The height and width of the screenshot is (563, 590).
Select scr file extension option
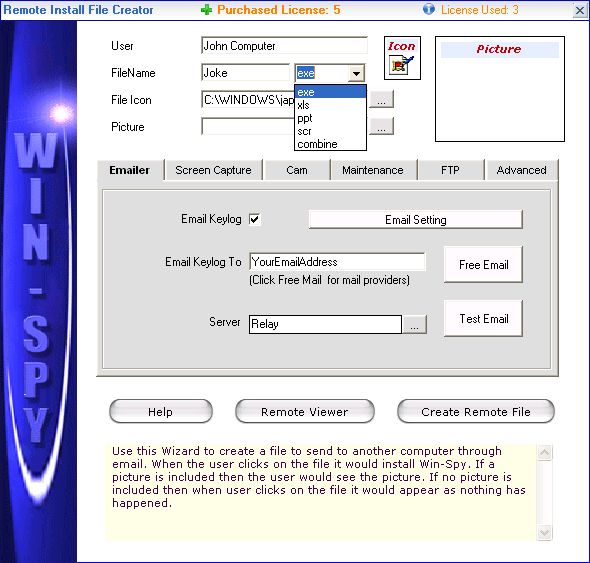[330, 131]
